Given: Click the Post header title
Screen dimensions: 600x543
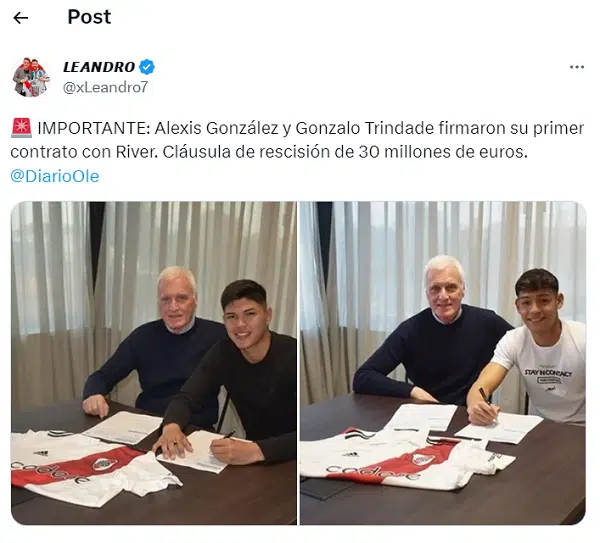Looking at the screenshot, I should (x=89, y=17).
